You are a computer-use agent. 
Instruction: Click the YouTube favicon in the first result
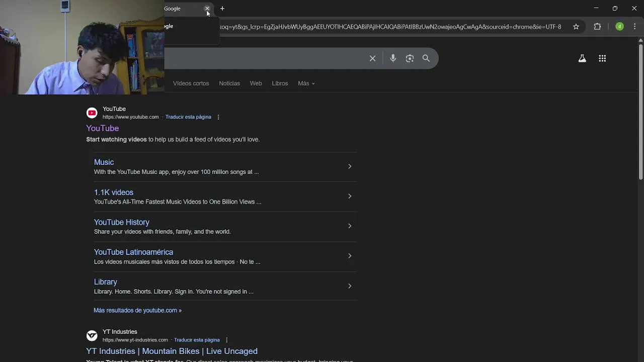pyautogui.click(x=92, y=113)
